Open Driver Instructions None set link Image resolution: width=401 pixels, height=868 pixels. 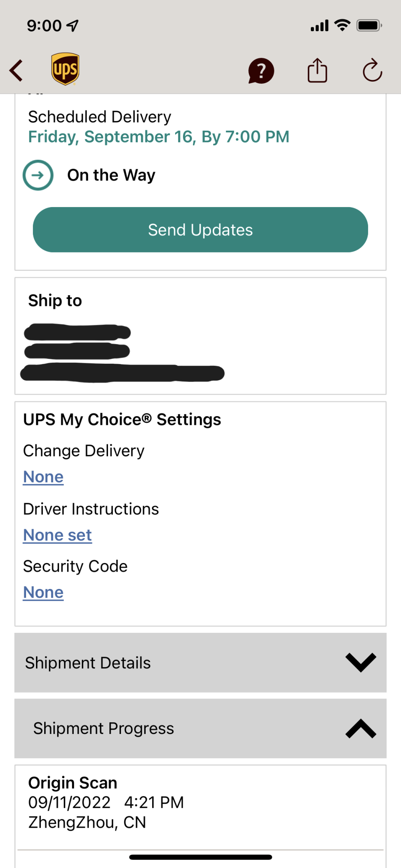point(57,535)
